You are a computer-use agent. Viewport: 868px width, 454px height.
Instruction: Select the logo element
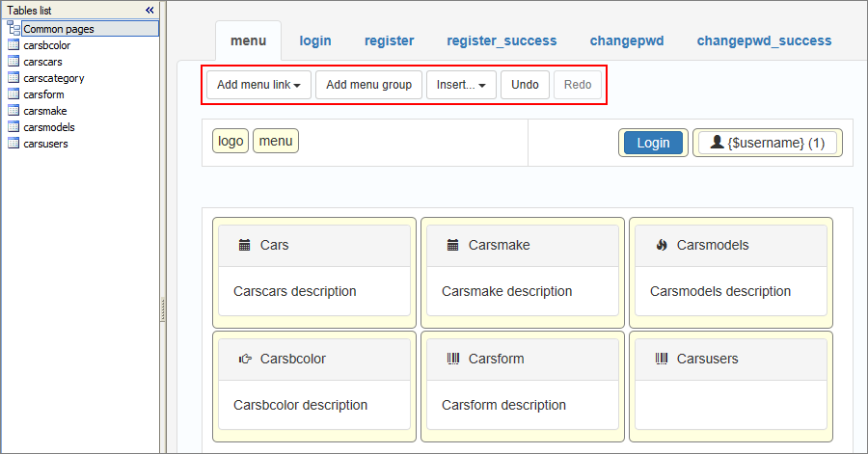pos(231,141)
